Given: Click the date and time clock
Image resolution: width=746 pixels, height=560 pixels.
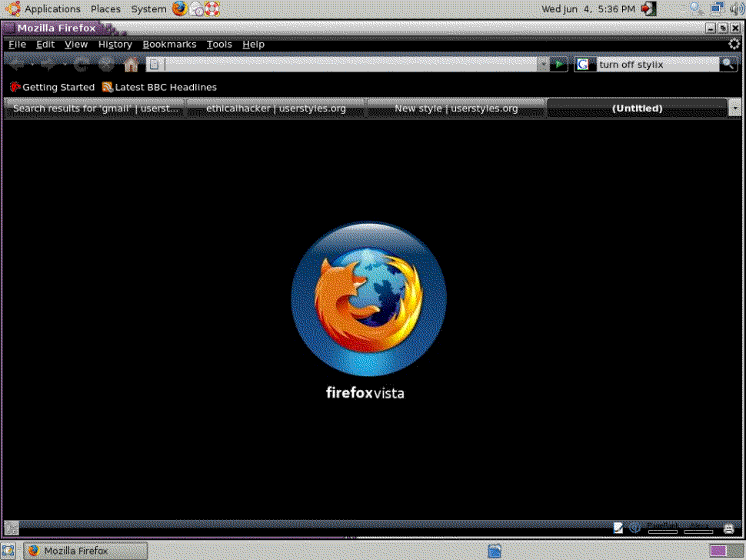Looking at the screenshot, I should [x=588, y=9].
